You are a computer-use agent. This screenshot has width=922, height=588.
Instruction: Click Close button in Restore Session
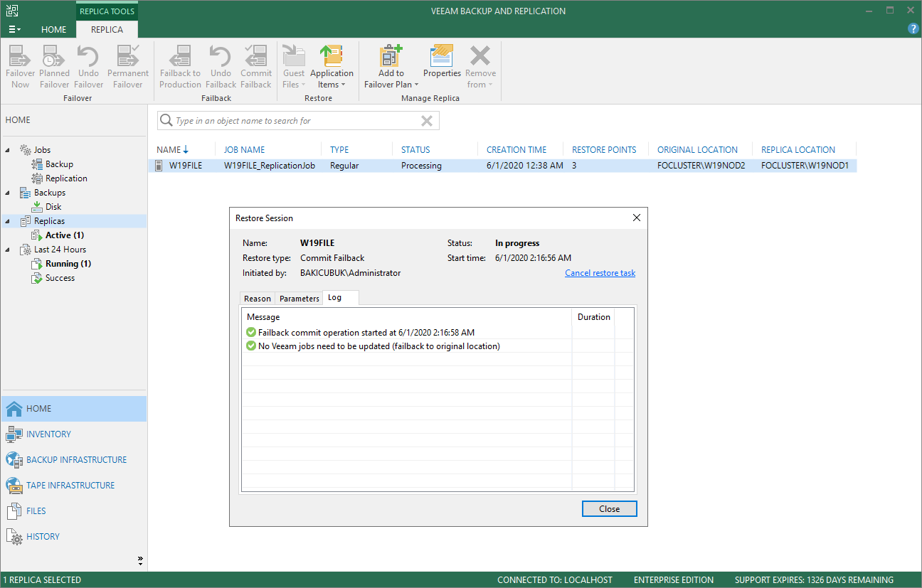[609, 509]
